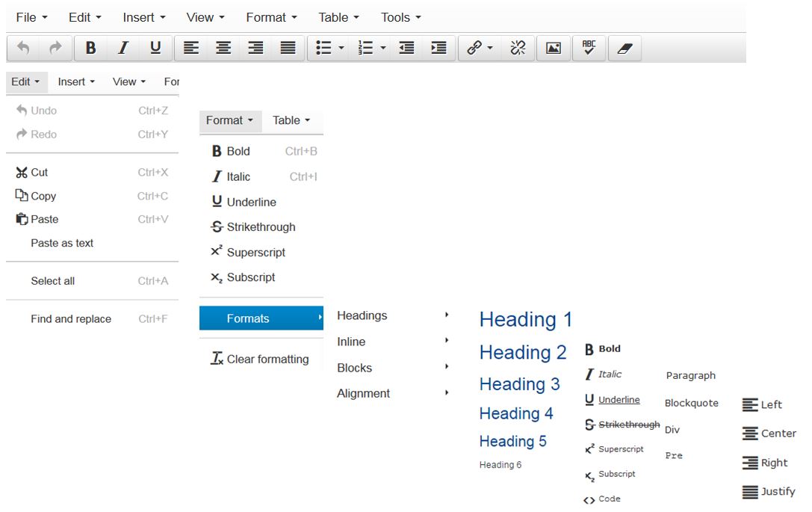Viewport: 812px width, 512px height.
Task: Apply Heading 3 style
Action: (x=519, y=384)
